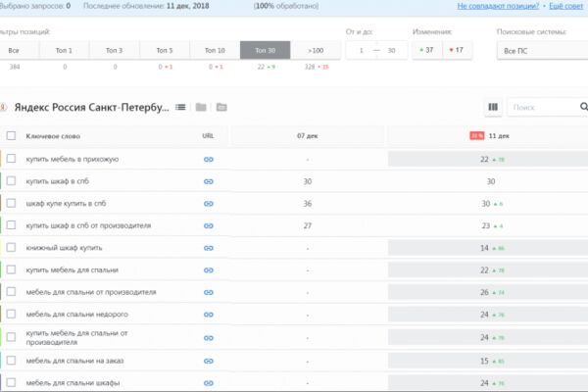Select the Топ 3 filter tab
The image size is (588, 392).
tap(115, 50)
